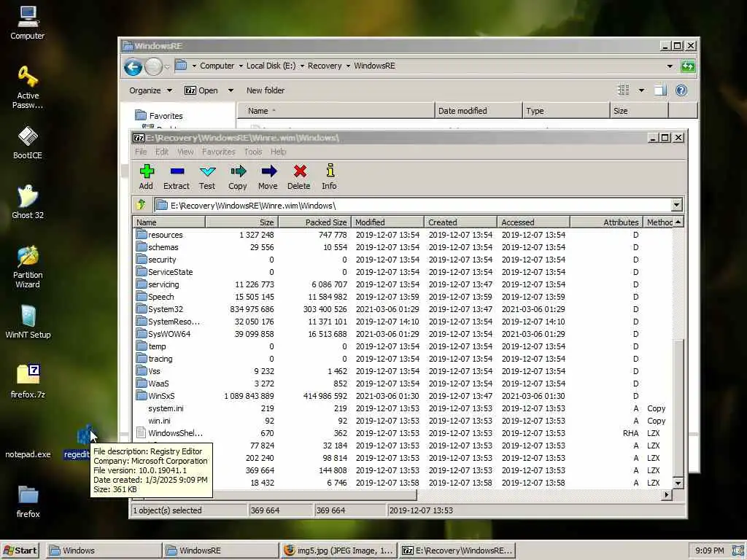Sort by the Name column in 7-Zip
This screenshot has width=747, height=560.
click(x=169, y=222)
